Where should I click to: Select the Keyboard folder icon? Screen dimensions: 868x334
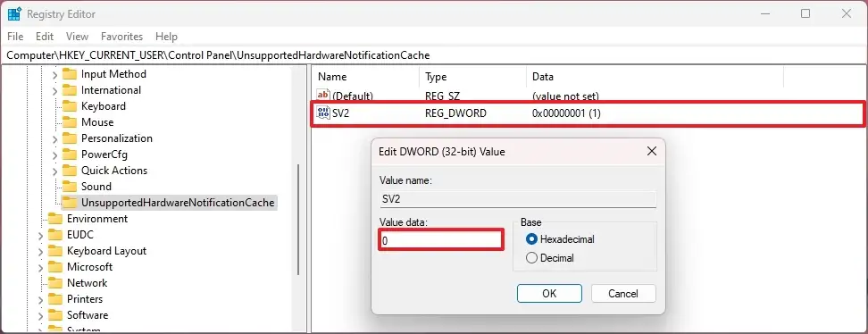click(69, 105)
